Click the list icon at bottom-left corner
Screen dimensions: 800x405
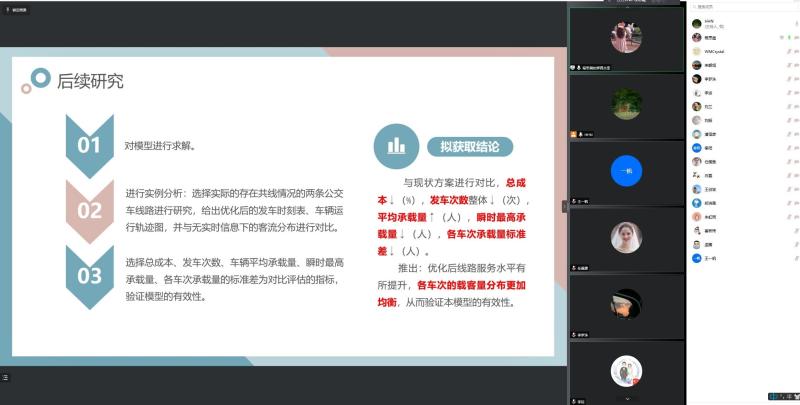point(5,377)
